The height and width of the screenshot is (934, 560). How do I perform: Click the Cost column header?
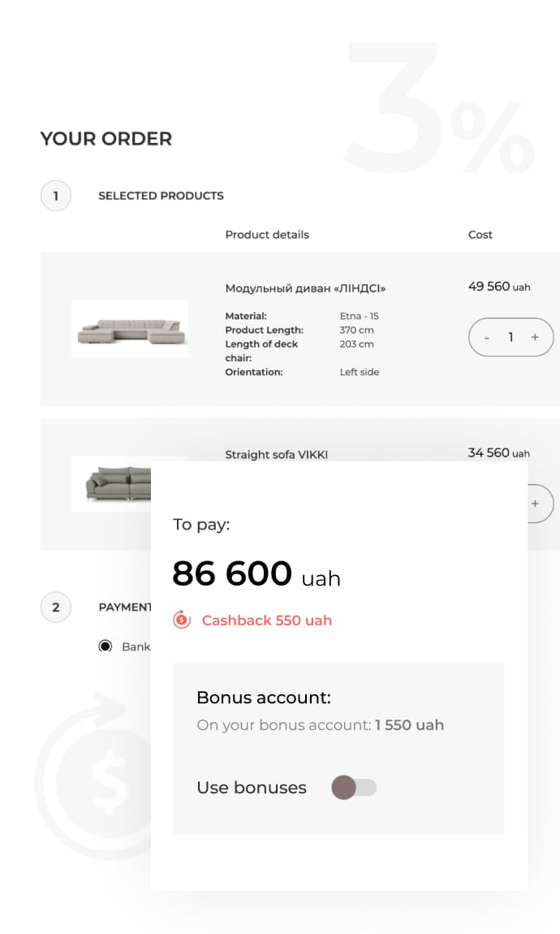(x=480, y=235)
